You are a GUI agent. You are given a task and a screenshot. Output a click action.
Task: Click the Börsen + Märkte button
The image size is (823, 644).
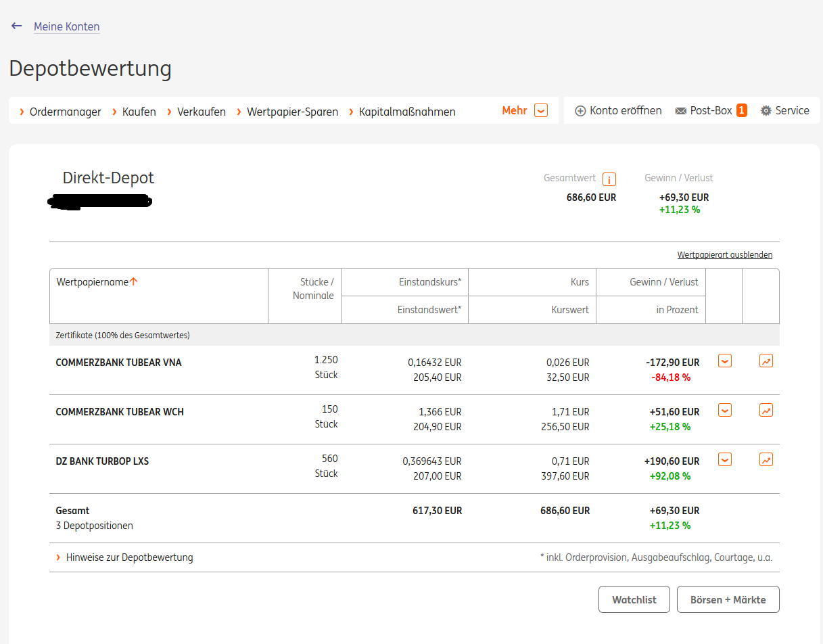click(x=728, y=599)
